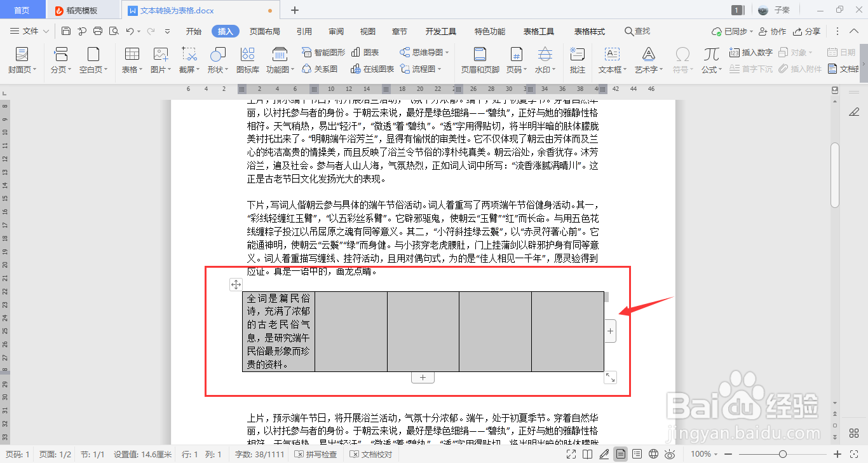Click 插入数字 insert number
The image size is (868, 463).
click(x=751, y=52)
